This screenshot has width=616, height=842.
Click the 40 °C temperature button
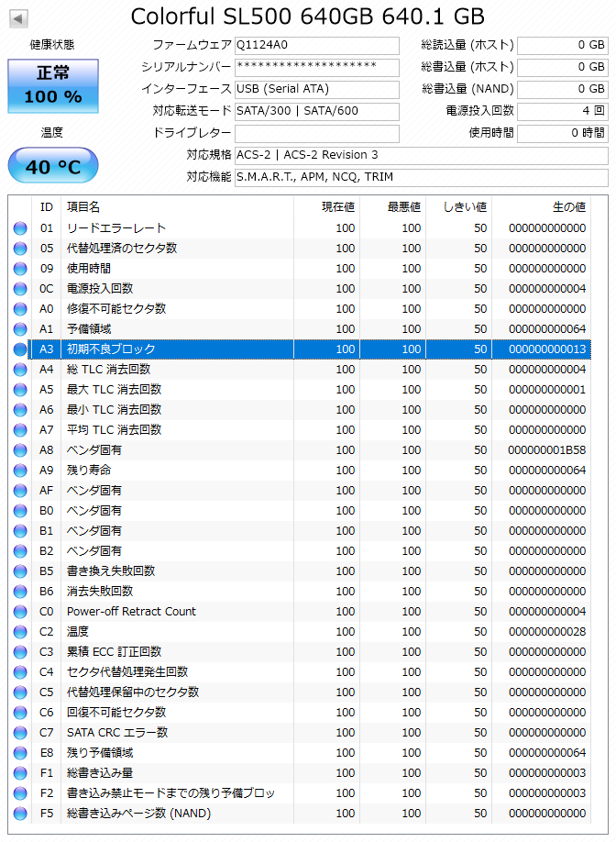(53, 166)
